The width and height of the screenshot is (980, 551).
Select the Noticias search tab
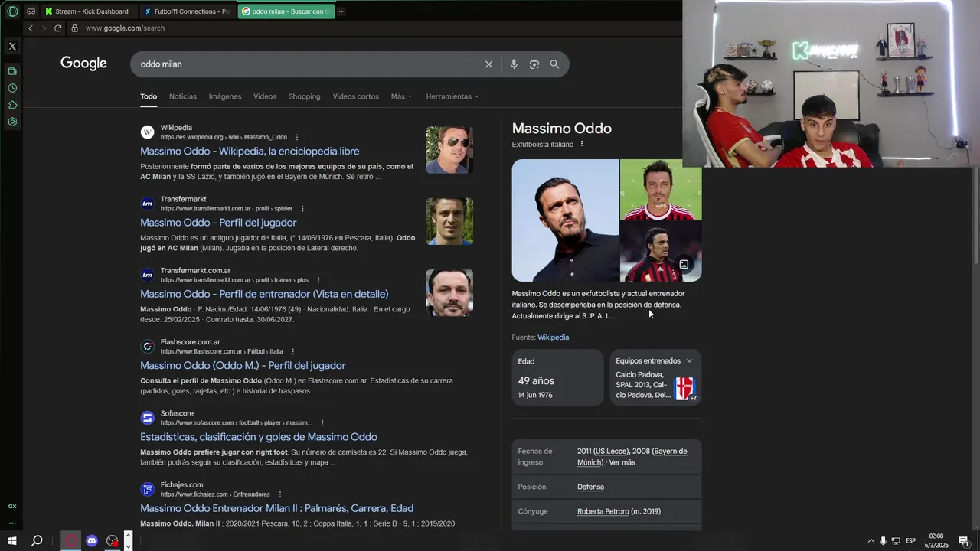[x=183, y=96]
